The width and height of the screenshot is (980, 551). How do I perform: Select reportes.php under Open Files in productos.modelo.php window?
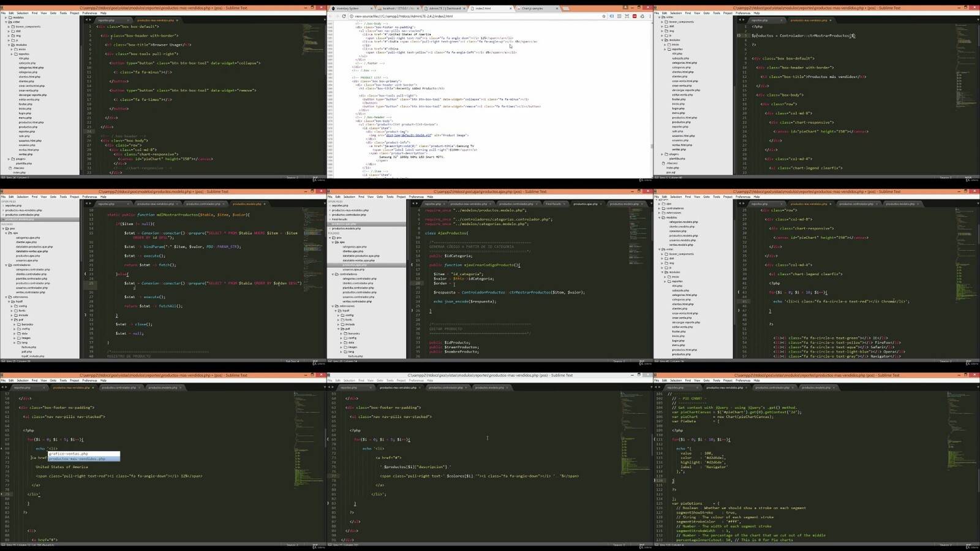pyautogui.click(x=15, y=205)
